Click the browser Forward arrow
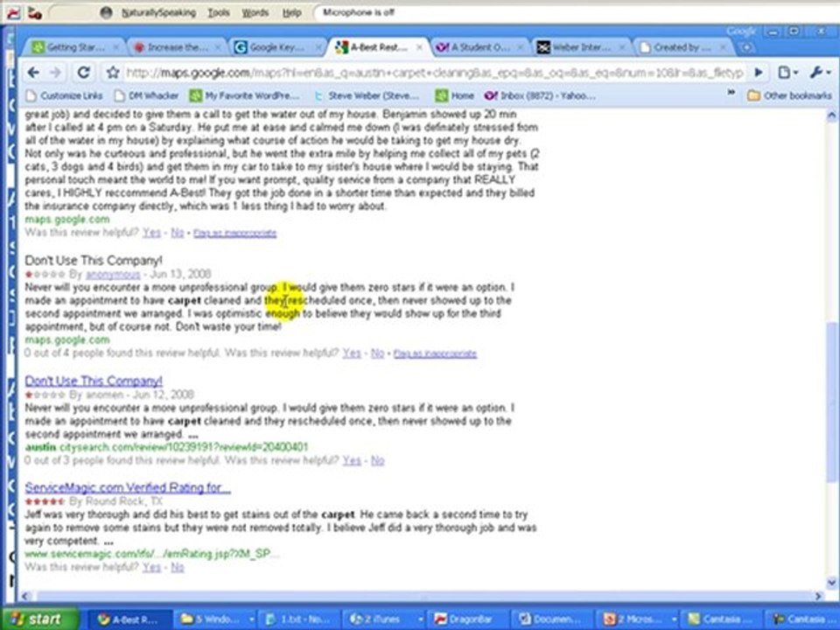 tap(55, 73)
